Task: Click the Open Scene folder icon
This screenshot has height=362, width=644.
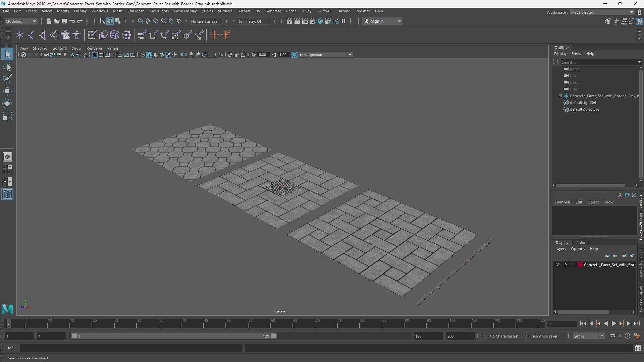Action: click(x=56, y=21)
